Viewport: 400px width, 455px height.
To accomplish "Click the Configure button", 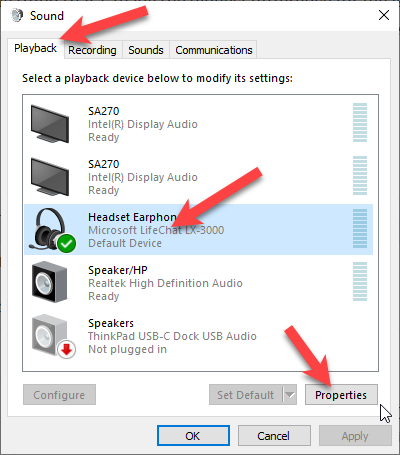I will pyautogui.click(x=59, y=395).
